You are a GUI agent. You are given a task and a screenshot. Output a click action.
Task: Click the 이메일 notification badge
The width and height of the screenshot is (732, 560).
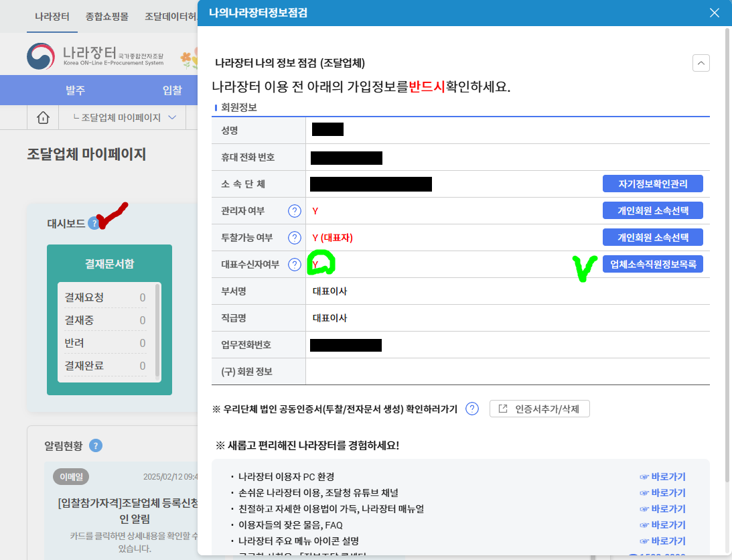click(71, 477)
